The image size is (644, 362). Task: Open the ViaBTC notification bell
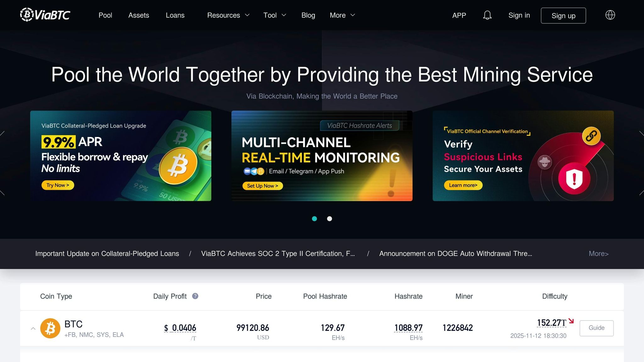[487, 15]
